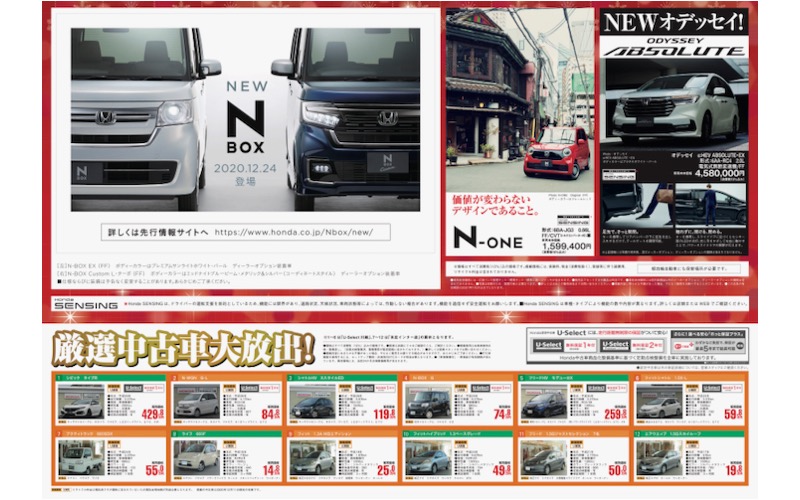Click the 19.8 price on car 12

(734, 469)
